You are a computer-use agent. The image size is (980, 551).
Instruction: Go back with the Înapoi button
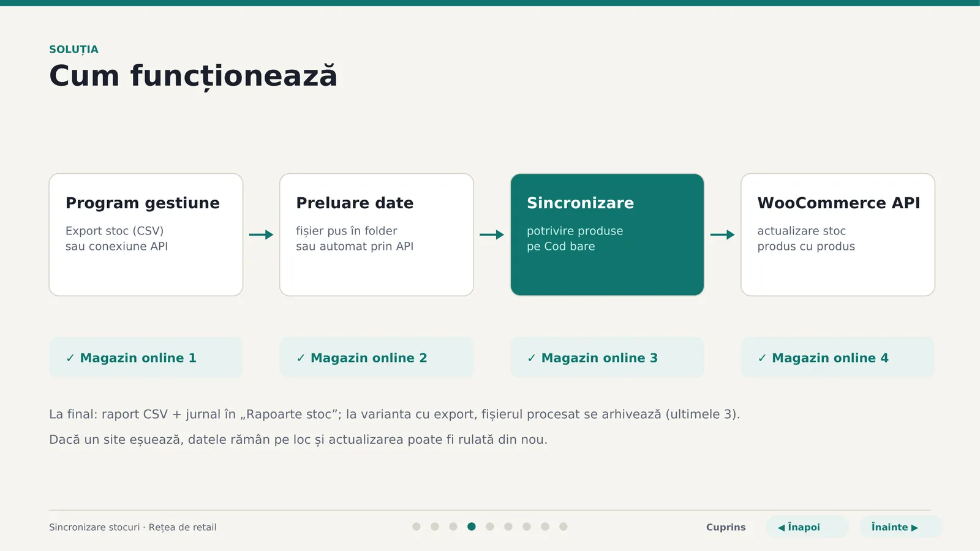click(x=807, y=527)
